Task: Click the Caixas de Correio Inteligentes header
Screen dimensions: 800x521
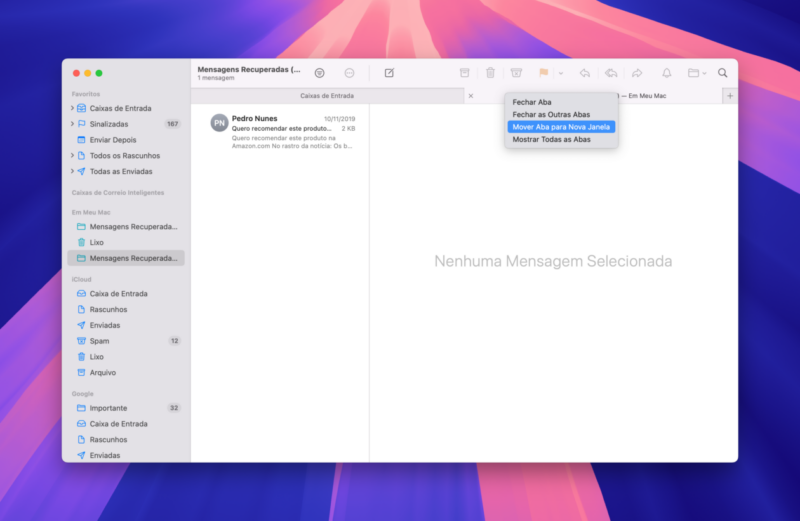Action: 118,192
